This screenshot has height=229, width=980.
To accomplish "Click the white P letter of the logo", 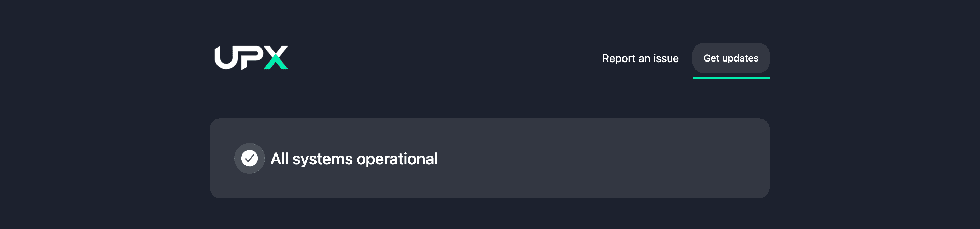I will click(x=251, y=58).
